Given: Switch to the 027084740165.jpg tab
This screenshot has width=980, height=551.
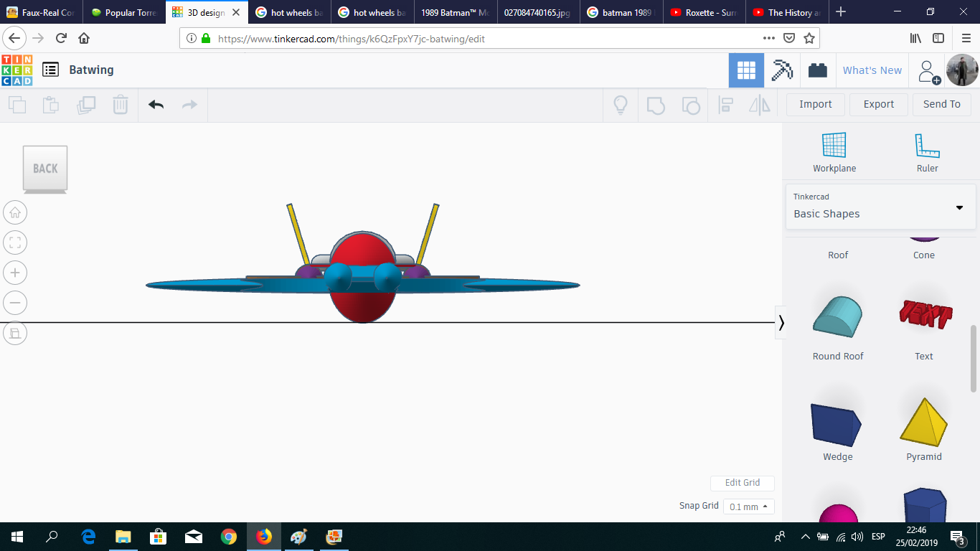Looking at the screenshot, I should click(x=537, y=12).
